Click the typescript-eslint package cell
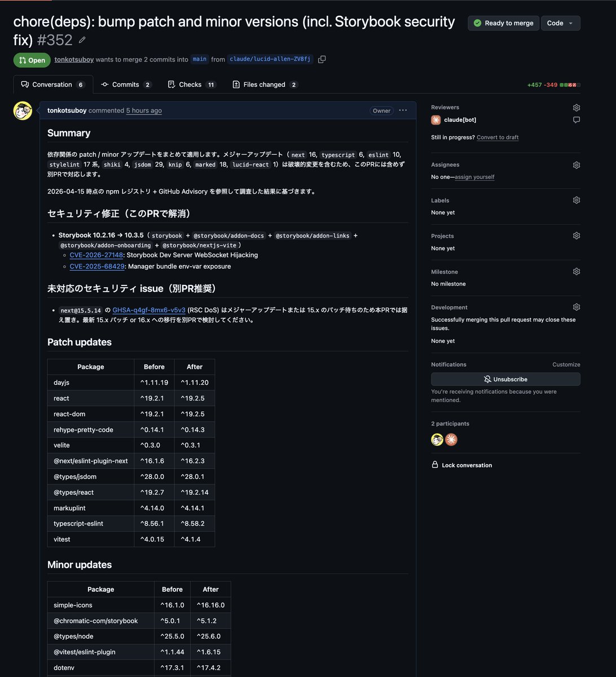 [91, 524]
